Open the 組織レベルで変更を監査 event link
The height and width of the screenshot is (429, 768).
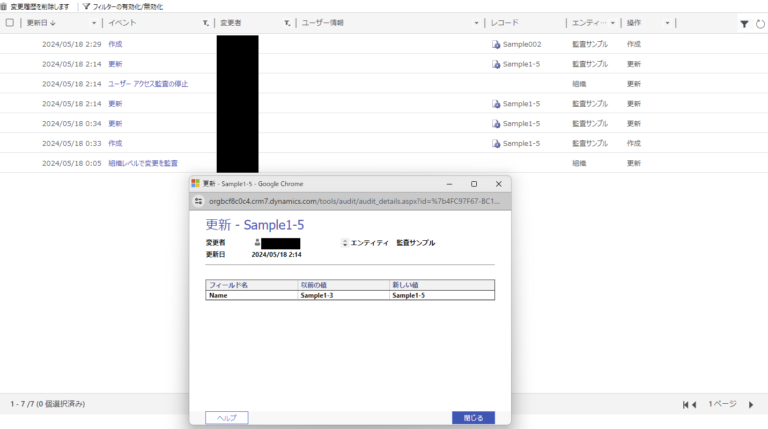[x=142, y=163]
